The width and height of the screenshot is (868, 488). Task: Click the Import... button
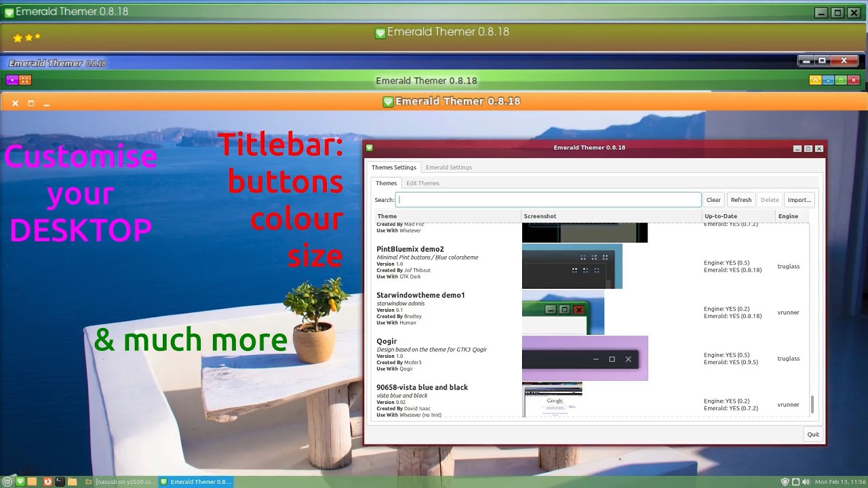coord(799,200)
